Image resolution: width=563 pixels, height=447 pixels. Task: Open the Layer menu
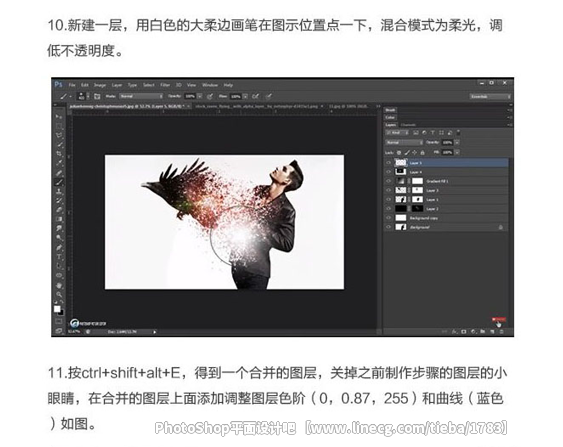point(117,85)
